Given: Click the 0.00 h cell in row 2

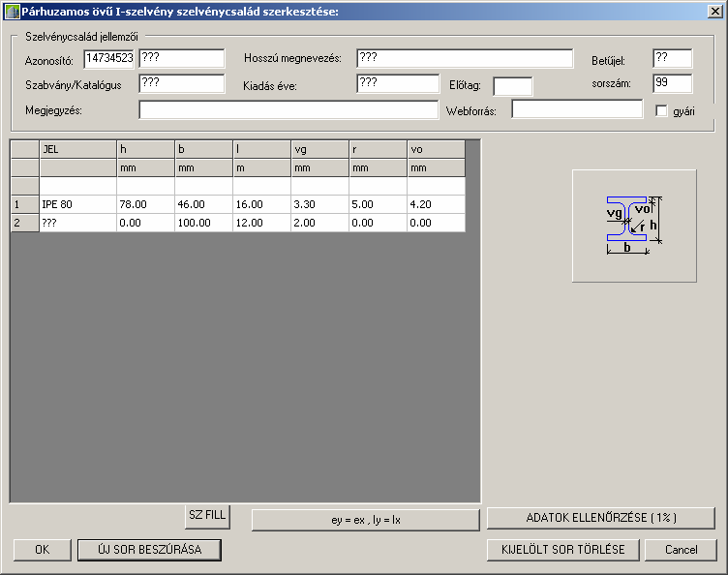Looking at the screenshot, I should [x=146, y=223].
